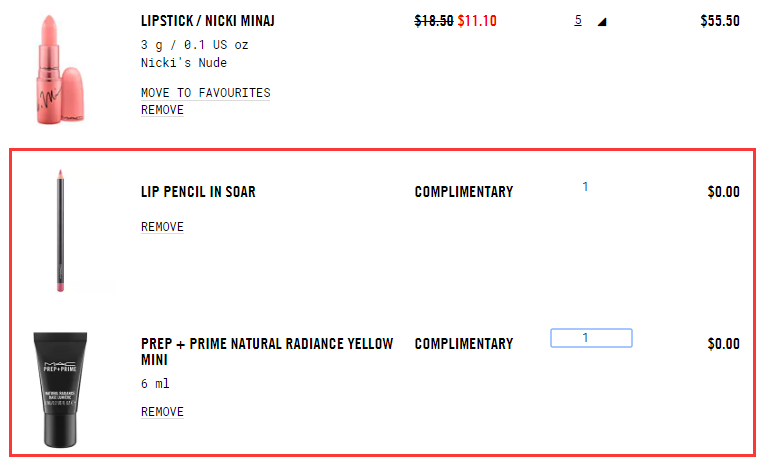The image size is (765, 461).
Task: Move the lipstick to favourites
Action: 205,93
